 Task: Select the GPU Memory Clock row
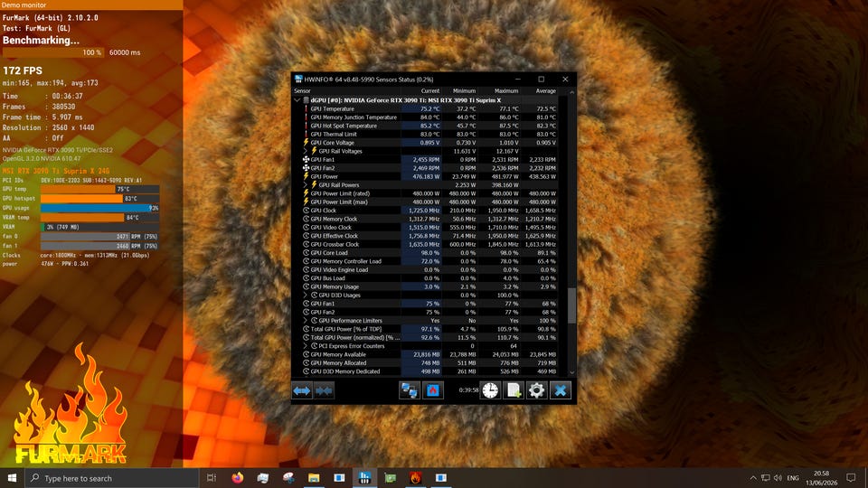point(429,219)
